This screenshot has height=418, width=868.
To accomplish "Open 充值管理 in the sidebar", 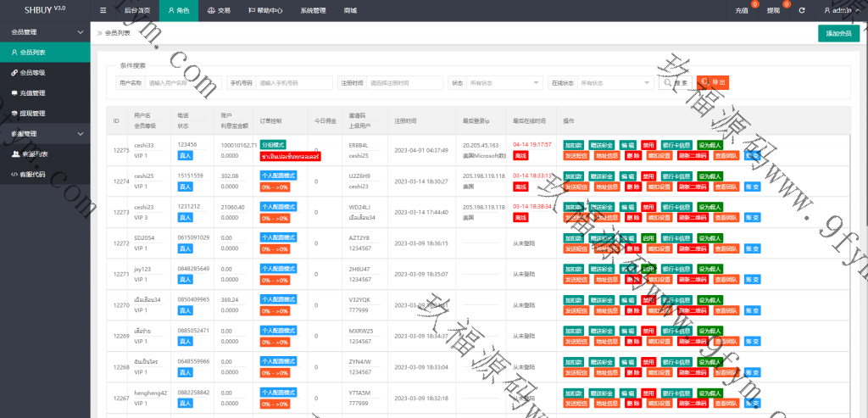I will pos(32,93).
